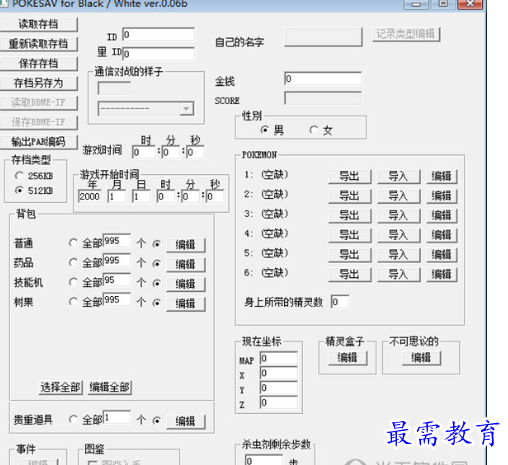Click 编辑 for Pokemon slot 1
The width and height of the screenshot is (508, 465).
pyautogui.click(x=442, y=176)
